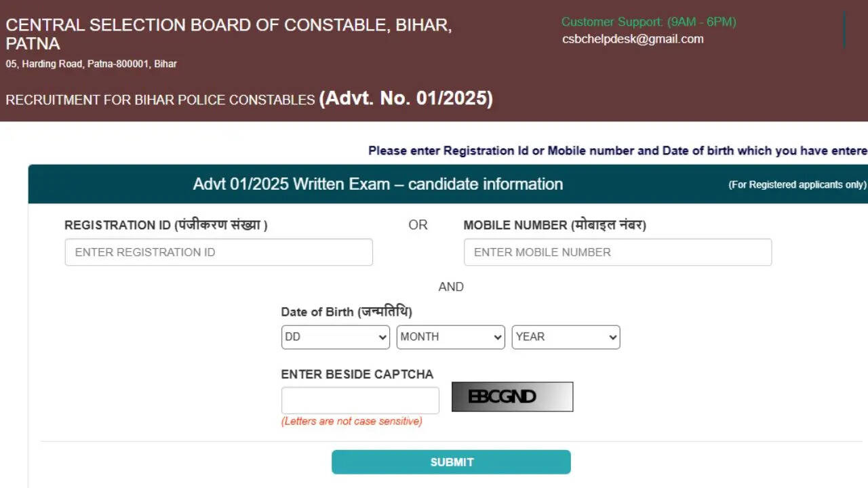Click the Harding Road address line
The height and width of the screenshot is (488, 868).
92,64
